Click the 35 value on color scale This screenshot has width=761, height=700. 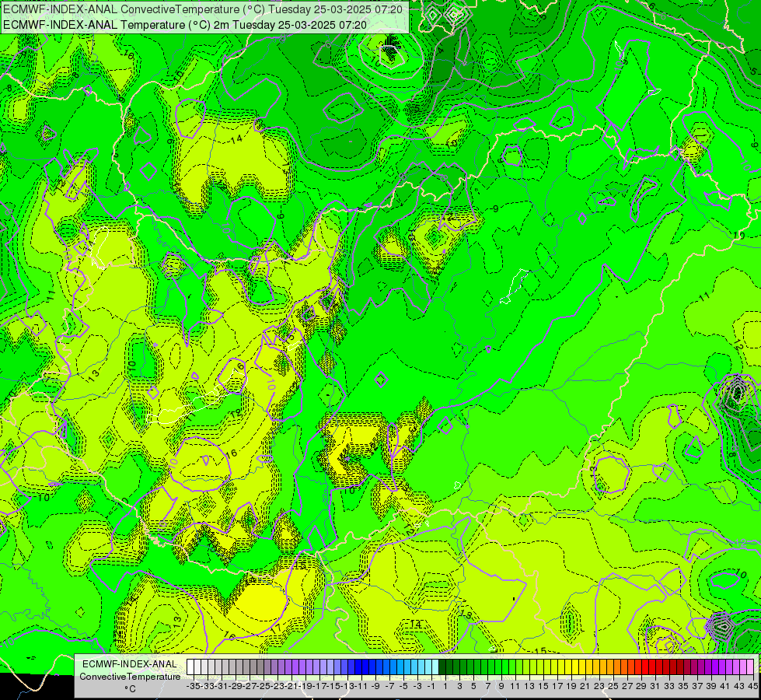(x=682, y=686)
